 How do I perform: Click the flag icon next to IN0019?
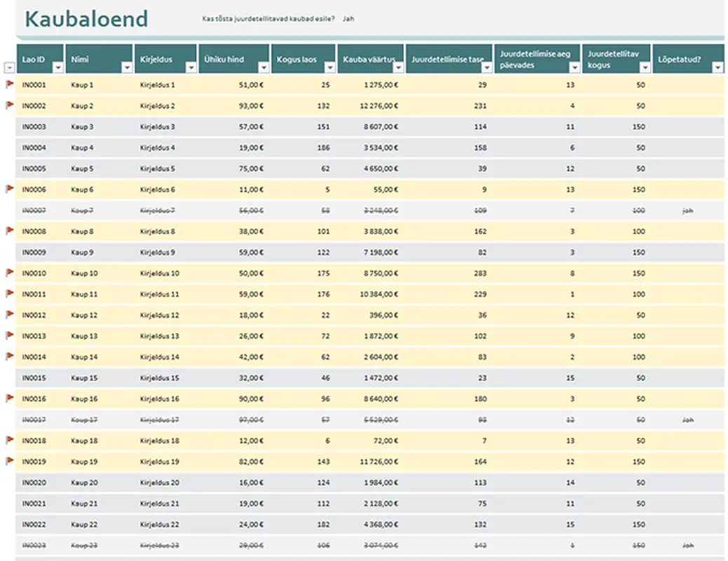(10, 461)
